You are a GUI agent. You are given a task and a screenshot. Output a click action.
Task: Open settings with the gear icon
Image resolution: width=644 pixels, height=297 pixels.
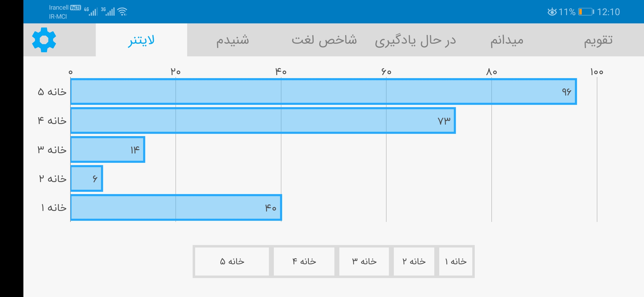tap(44, 40)
